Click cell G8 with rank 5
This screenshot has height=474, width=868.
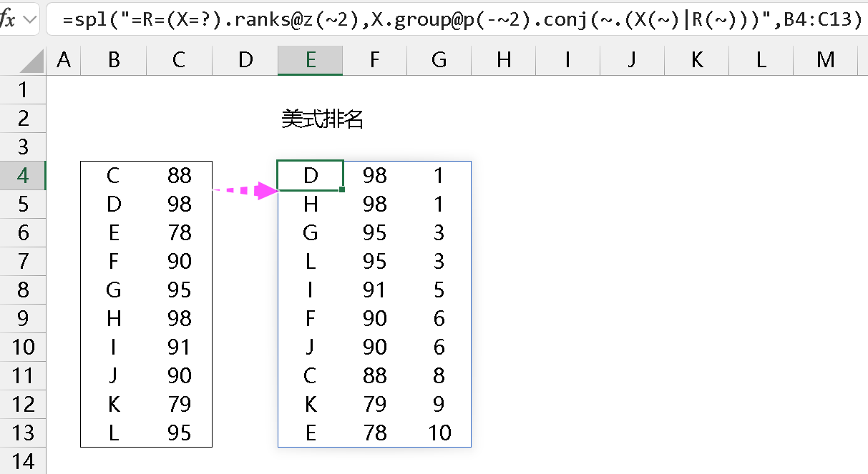439,290
